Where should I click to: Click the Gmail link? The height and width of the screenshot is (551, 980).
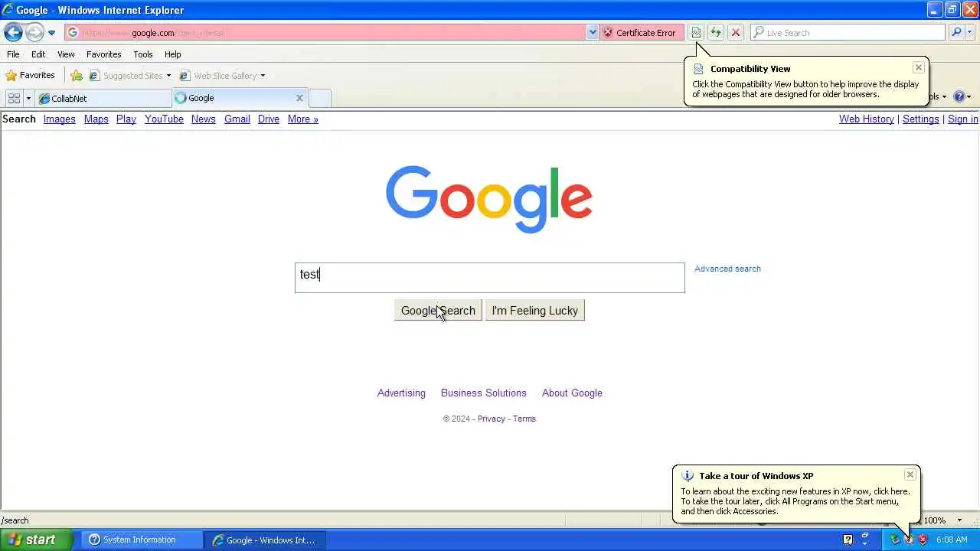coord(237,119)
